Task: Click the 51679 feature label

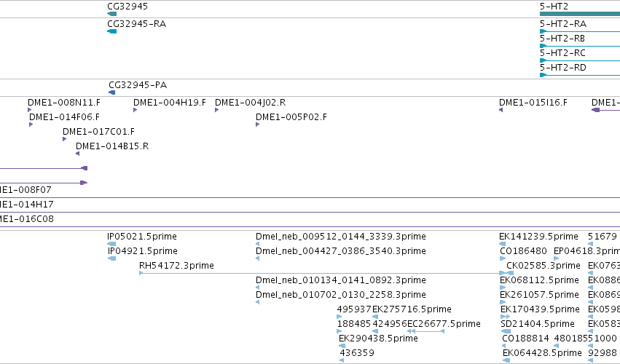Action: [x=603, y=237]
